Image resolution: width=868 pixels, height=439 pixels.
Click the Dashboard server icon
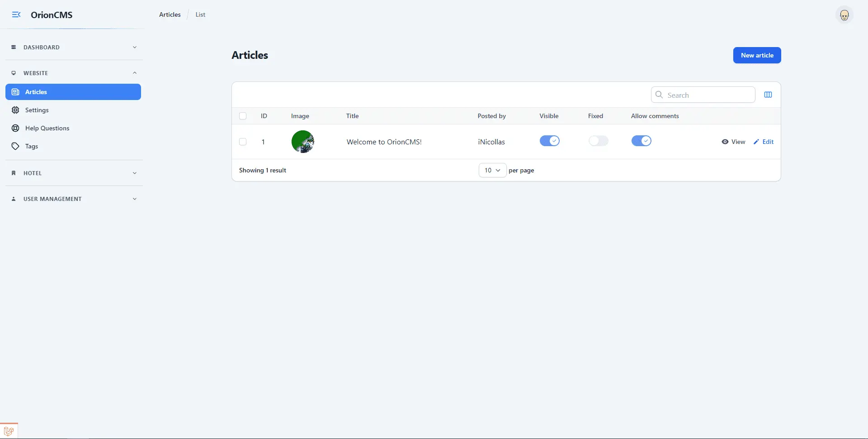(x=14, y=47)
